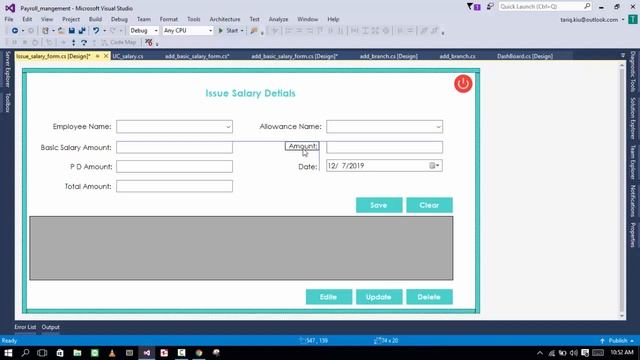The height and width of the screenshot is (360, 640).
Task: Click the feedback icon beside Quick Launch
Action: click(490, 7)
